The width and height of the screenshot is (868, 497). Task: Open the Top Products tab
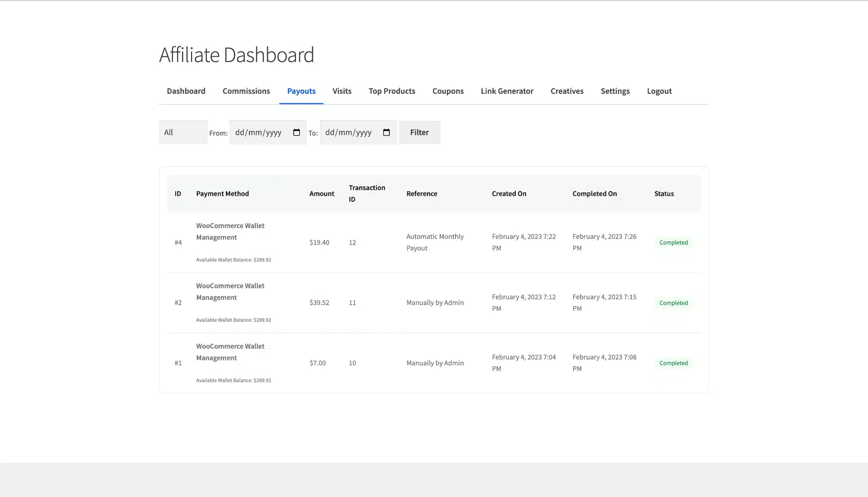[392, 91]
